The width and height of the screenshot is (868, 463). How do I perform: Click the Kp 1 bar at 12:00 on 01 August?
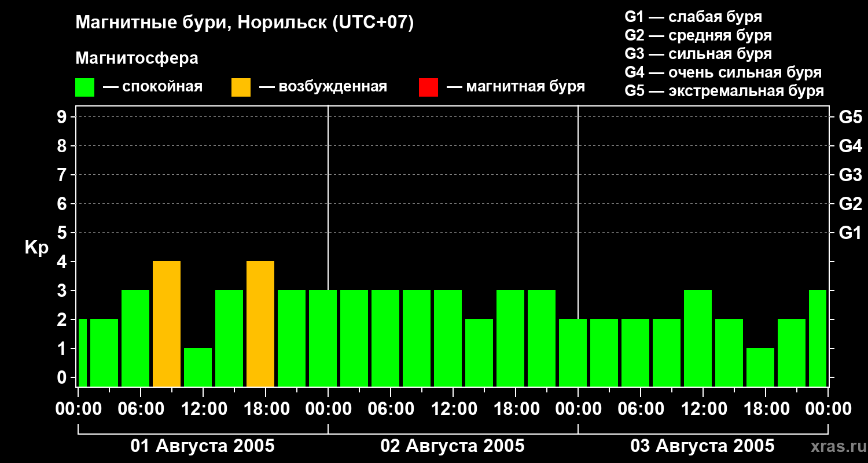pyautogui.click(x=198, y=367)
